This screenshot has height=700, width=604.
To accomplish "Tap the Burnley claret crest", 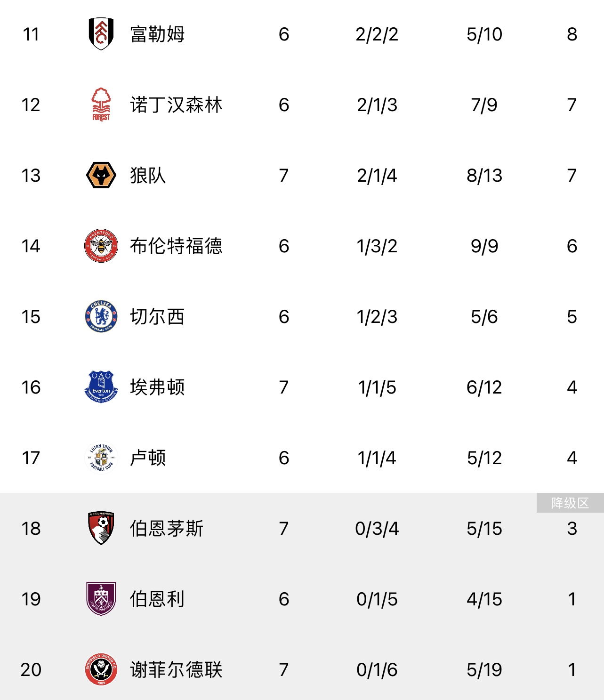I will pyautogui.click(x=101, y=599).
